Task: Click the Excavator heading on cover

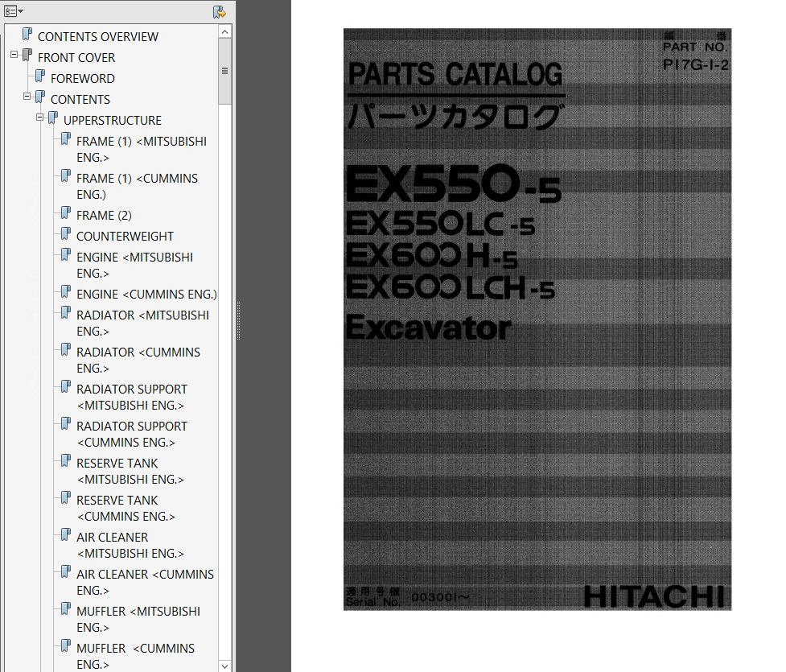Action: point(429,328)
